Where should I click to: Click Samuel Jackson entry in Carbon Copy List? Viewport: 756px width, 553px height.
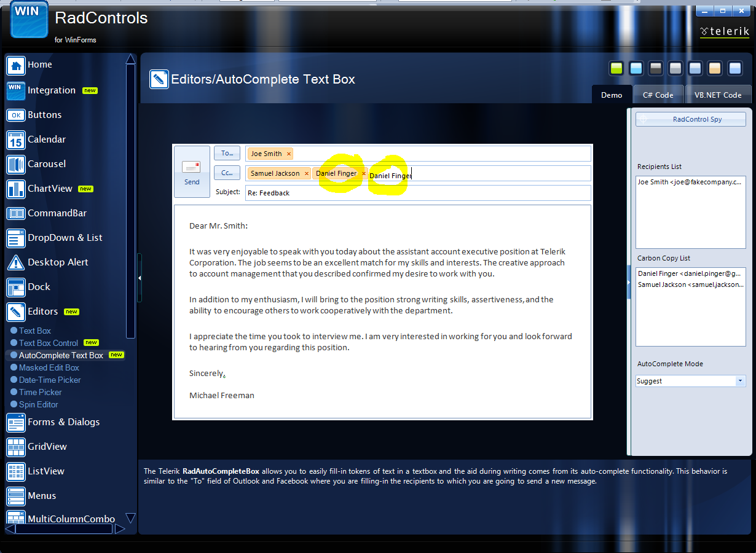(690, 284)
